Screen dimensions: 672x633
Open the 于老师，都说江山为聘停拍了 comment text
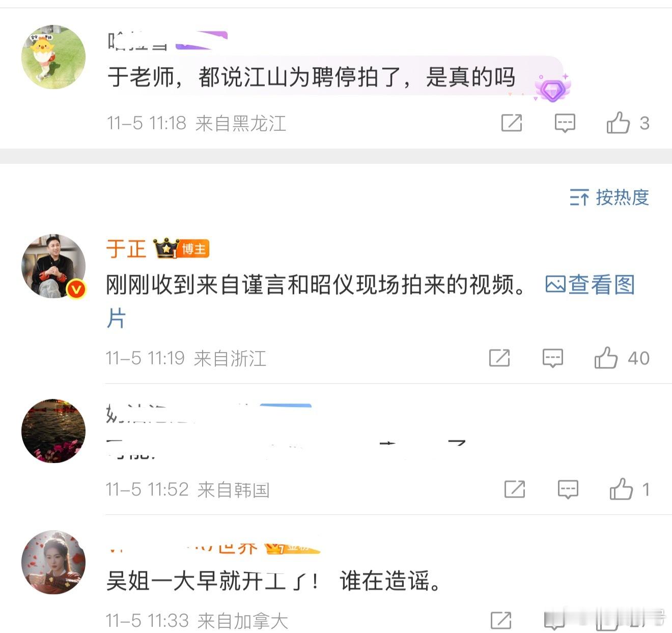pos(311,77)
